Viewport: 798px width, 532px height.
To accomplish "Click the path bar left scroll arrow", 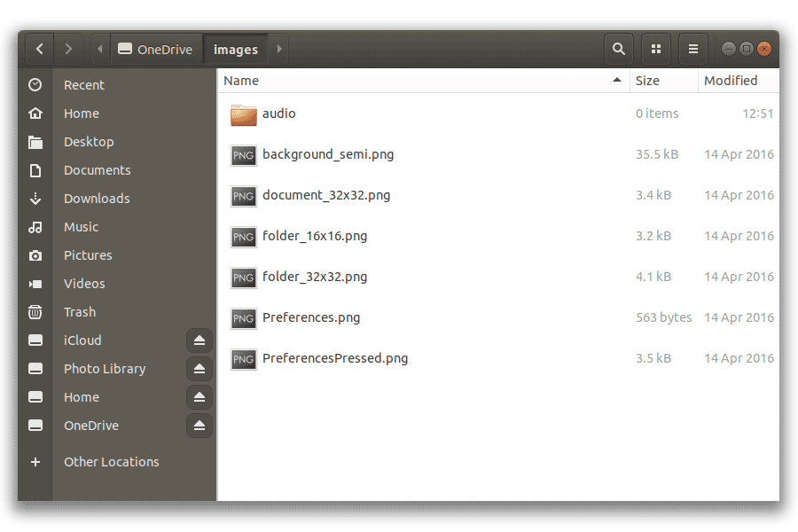I will (x=100, y=49).
